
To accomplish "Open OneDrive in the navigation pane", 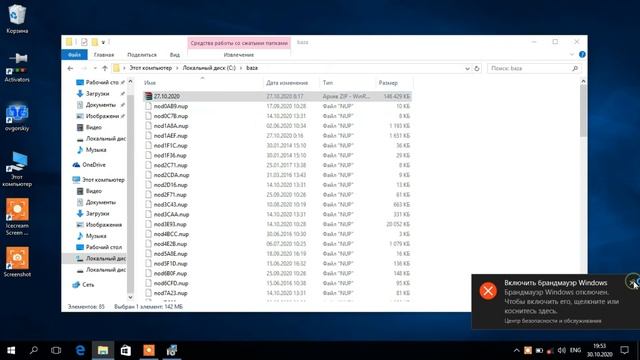I will click(94, 165).
